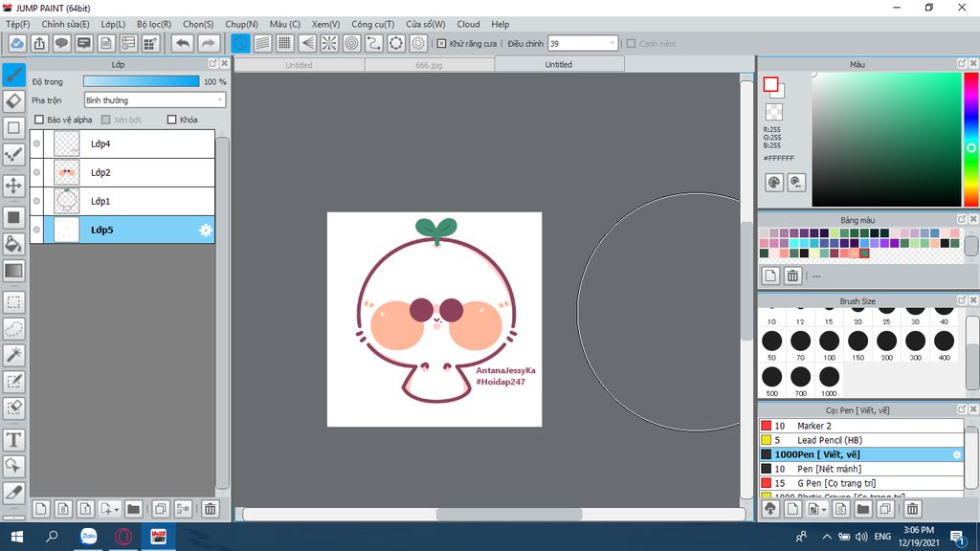This screenshot has width=980, height=551.
Task: Choose the Move tool
Action: click(13, 186)
